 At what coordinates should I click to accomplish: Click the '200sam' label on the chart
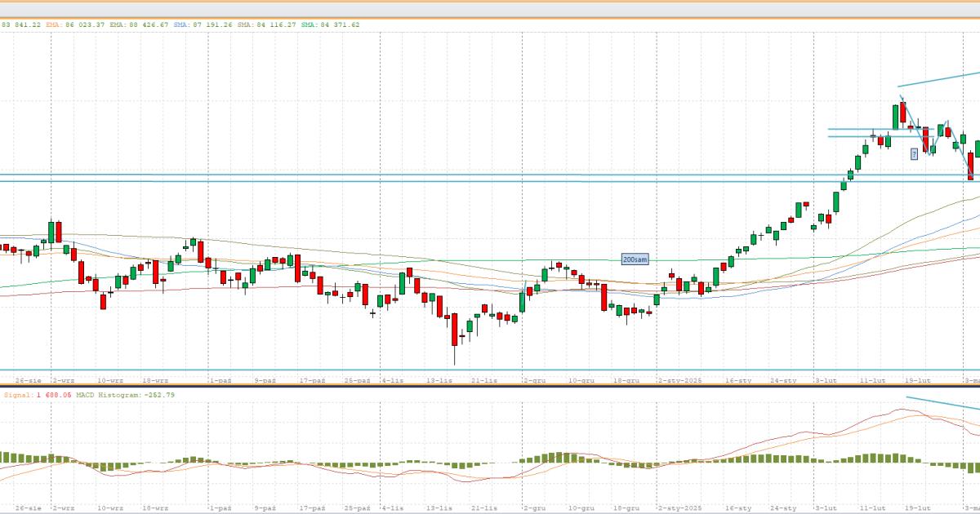pyautogui.click(x=635, y=259)
